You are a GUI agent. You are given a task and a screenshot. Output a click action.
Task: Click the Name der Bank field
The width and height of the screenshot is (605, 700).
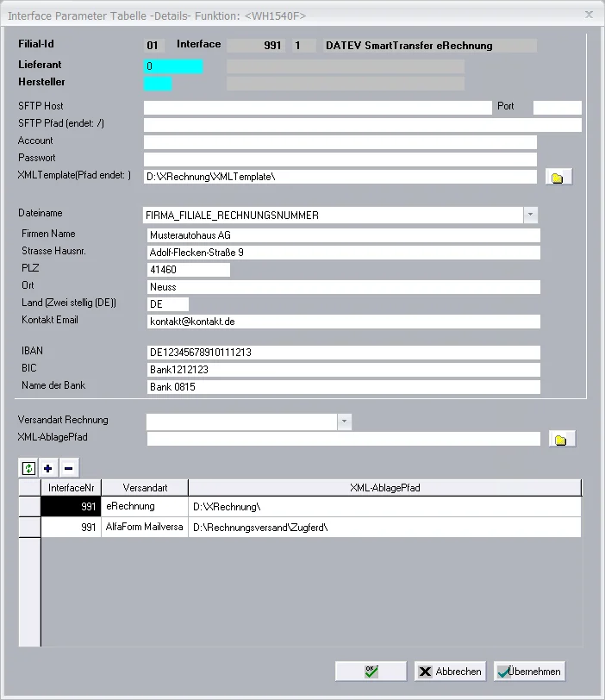click(x=344, y=387)
